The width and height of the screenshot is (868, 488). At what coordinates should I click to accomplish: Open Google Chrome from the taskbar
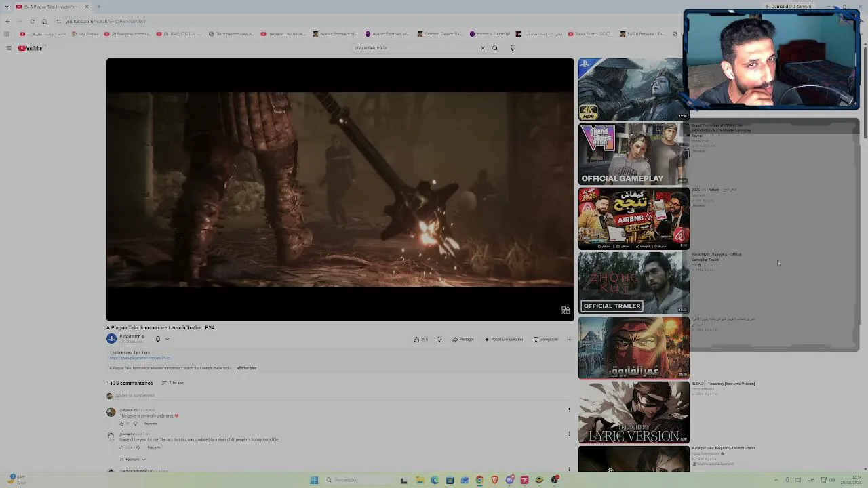pos(479,480)
